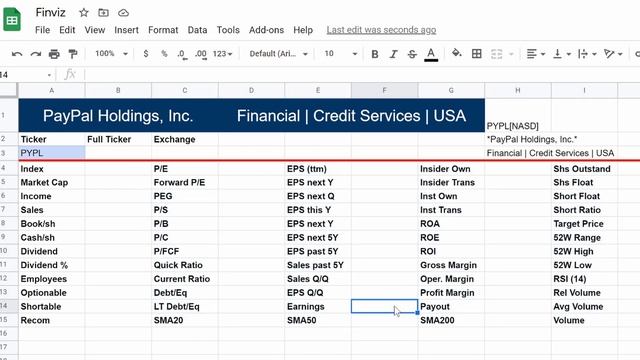Click the Google Sheets home icon
Viewport: 640px width, 360px height.
[x=12, y=19]
